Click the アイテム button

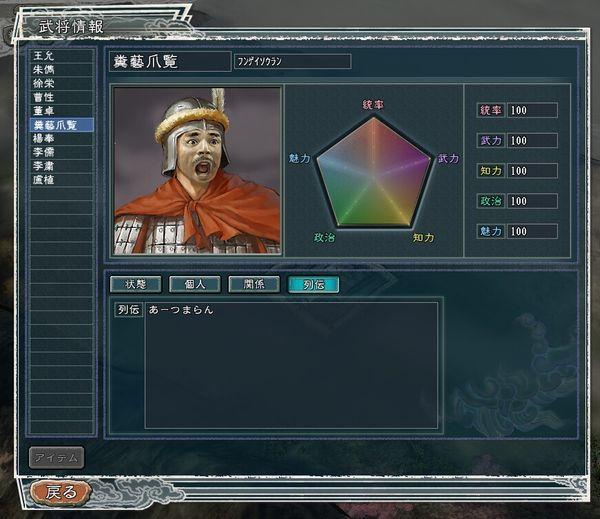pyautogui.click(x=57, y=458)
